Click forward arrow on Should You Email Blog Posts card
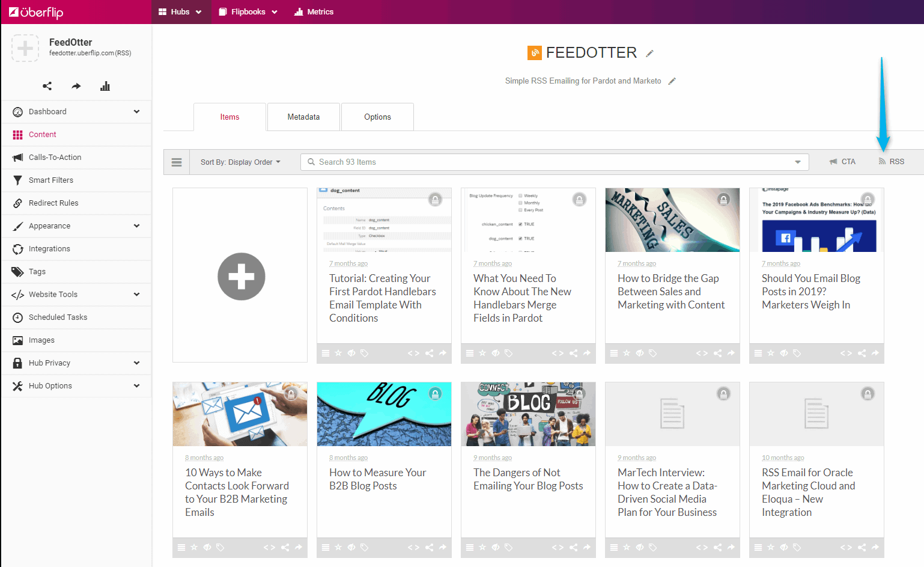Screen dimensions: 924x567 click(x=875, y=353)
